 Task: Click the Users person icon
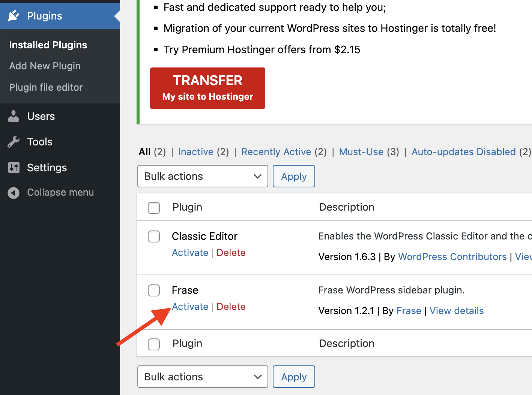pos(14,117)
